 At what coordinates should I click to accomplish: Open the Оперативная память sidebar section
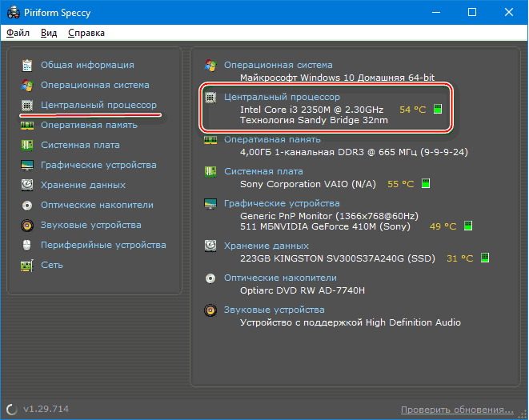click(x=89, y=125)
